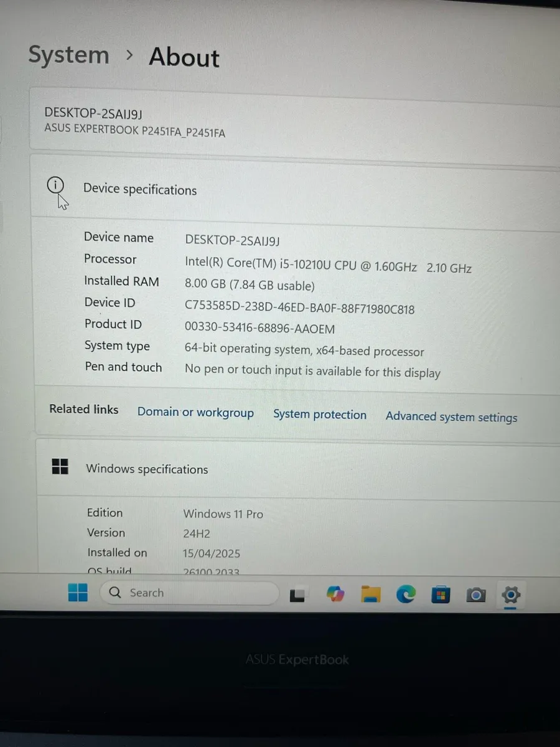Click the Installed on label
Screen dimensions: 560x747
(117, 552)
